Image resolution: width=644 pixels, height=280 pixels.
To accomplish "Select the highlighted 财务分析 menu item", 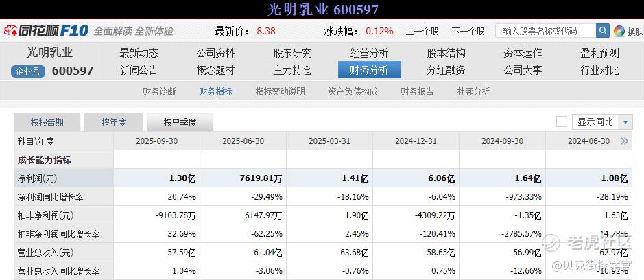I will [x=369, y=70].
